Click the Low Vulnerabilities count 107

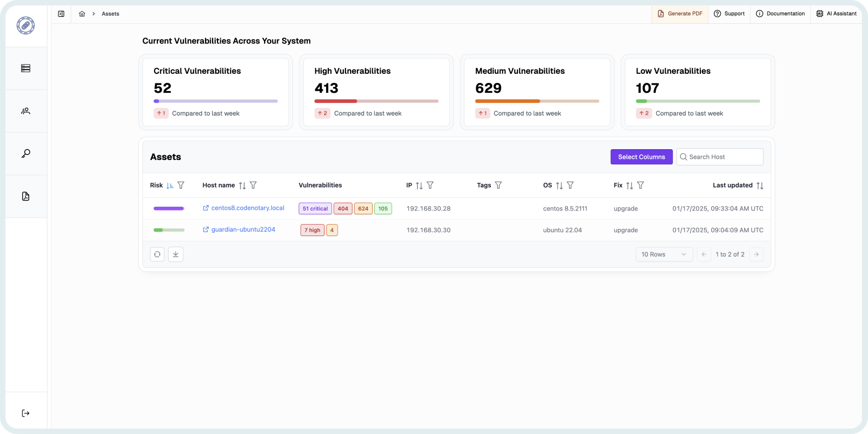[648, 88]
